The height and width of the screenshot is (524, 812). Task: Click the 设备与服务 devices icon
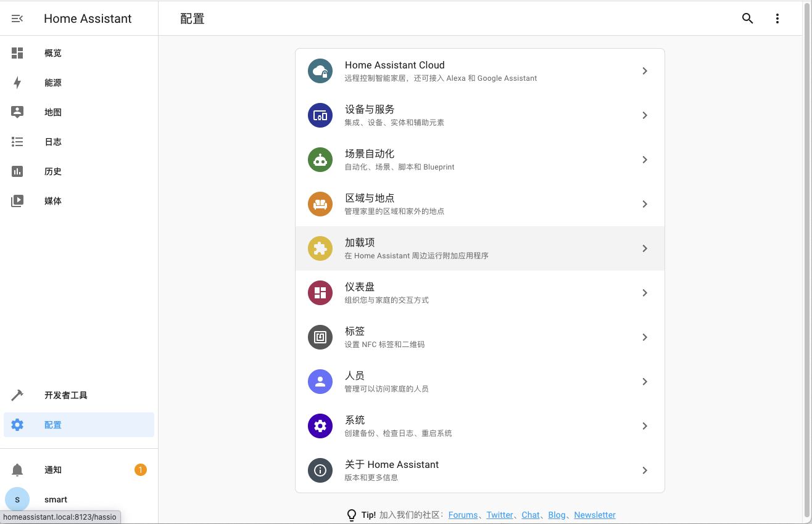coord(320,115)
